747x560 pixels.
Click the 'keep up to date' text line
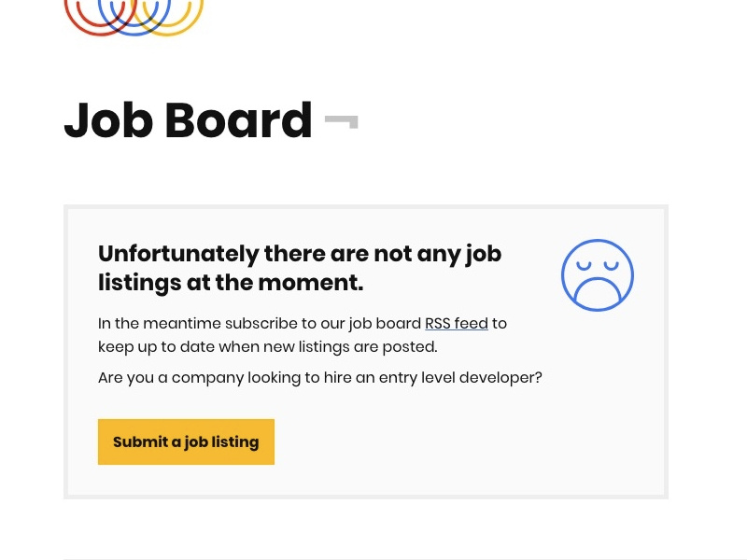click(x=268, y=347)
